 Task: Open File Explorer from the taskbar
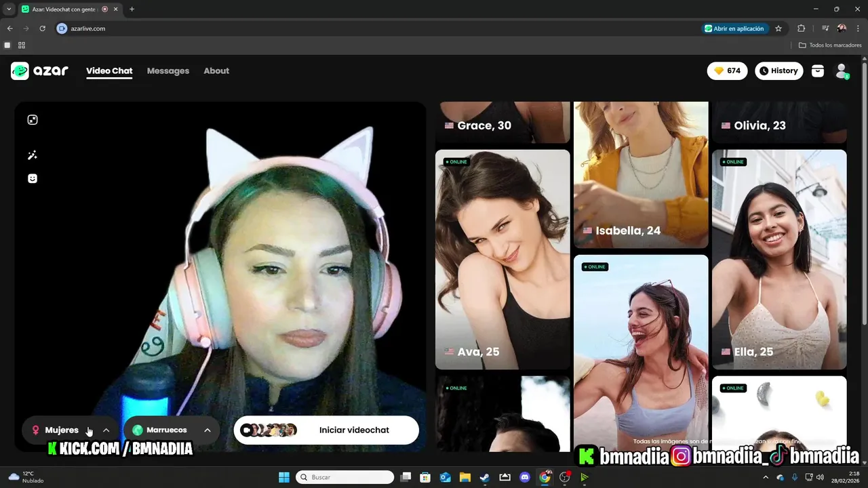point(465,477)
